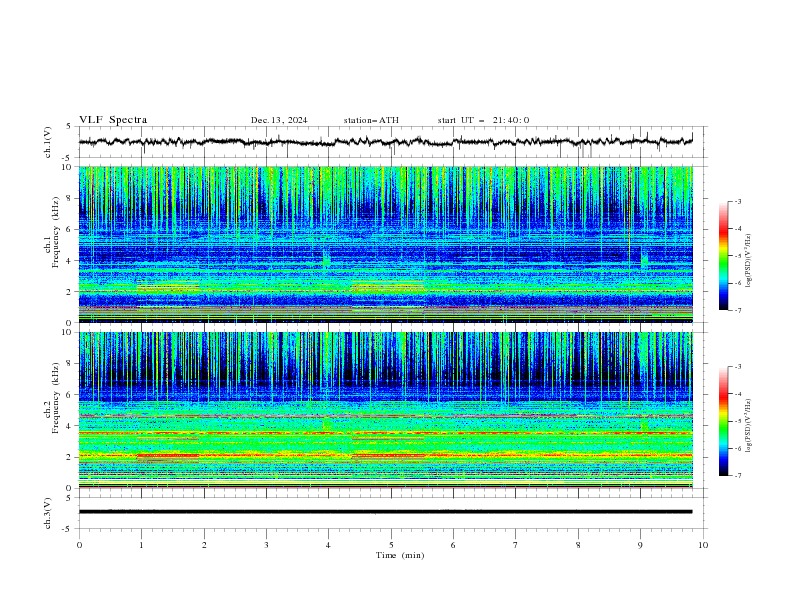Click the ch.1 Frequency (kHz) axis label
792x612 pixels.
(x=52, y=232)
